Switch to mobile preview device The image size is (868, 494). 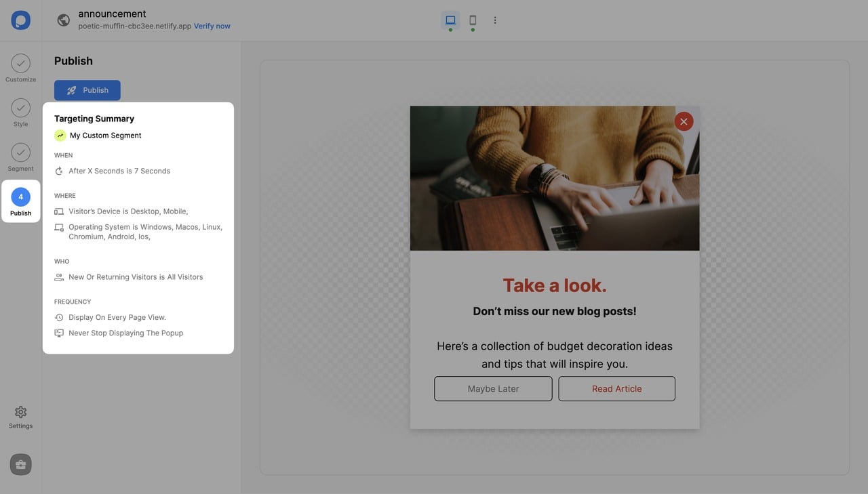point(473,20)
